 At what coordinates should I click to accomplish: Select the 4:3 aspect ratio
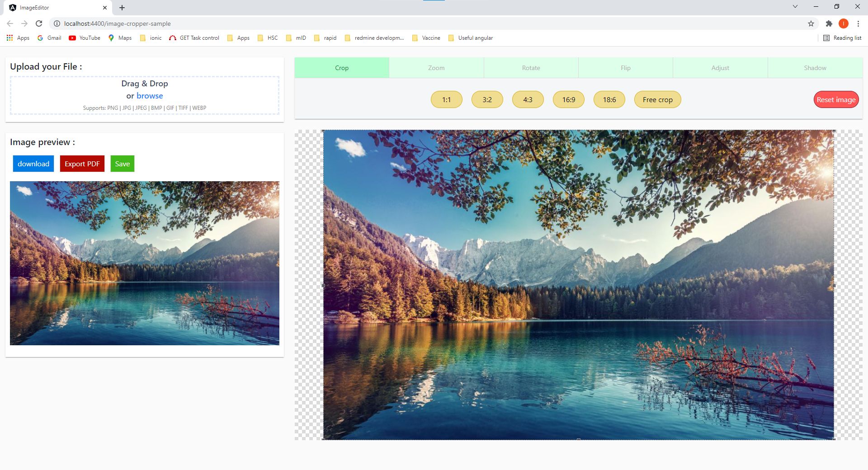point(528,99)
